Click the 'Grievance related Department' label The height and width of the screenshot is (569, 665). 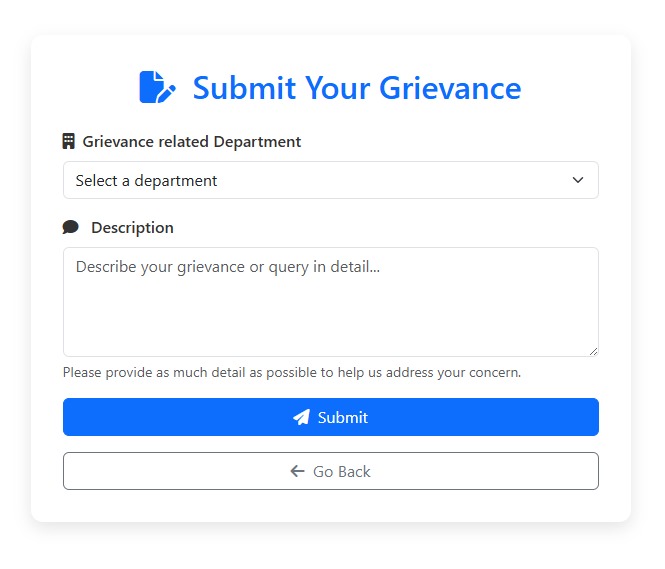tap(191, 142)
